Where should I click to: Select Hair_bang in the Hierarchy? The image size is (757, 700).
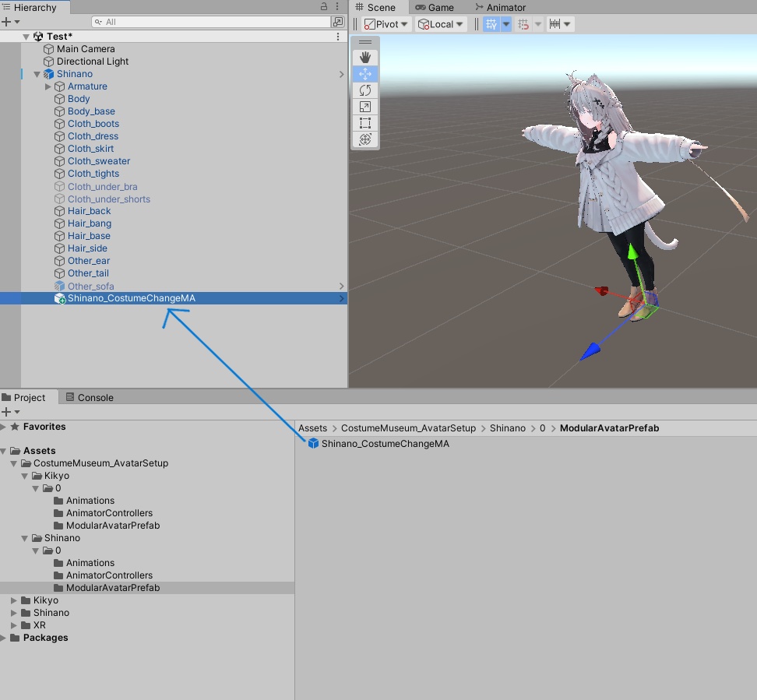click(90, 223)
